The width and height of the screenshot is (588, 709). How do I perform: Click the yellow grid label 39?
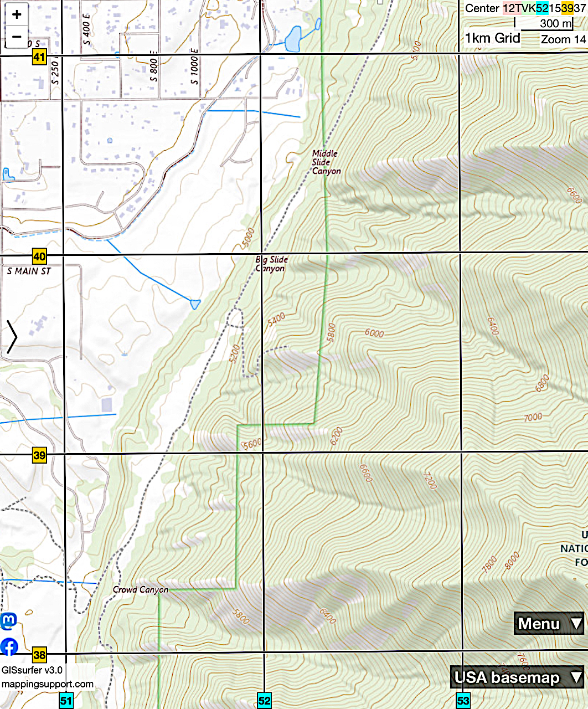click(x=39, y=456)
